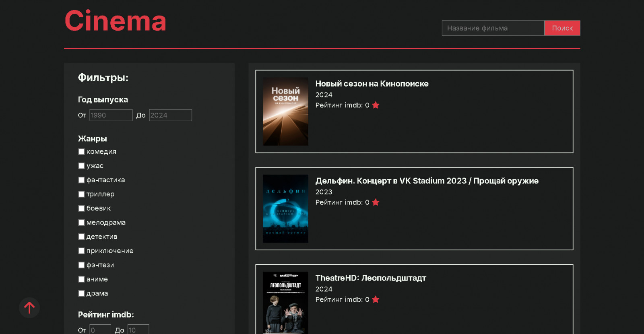The height and width of the screenshot is (334, 644).
Task: Tick the боевик genre checkbox
Action: pyautogui.click(x=81, y=208)
